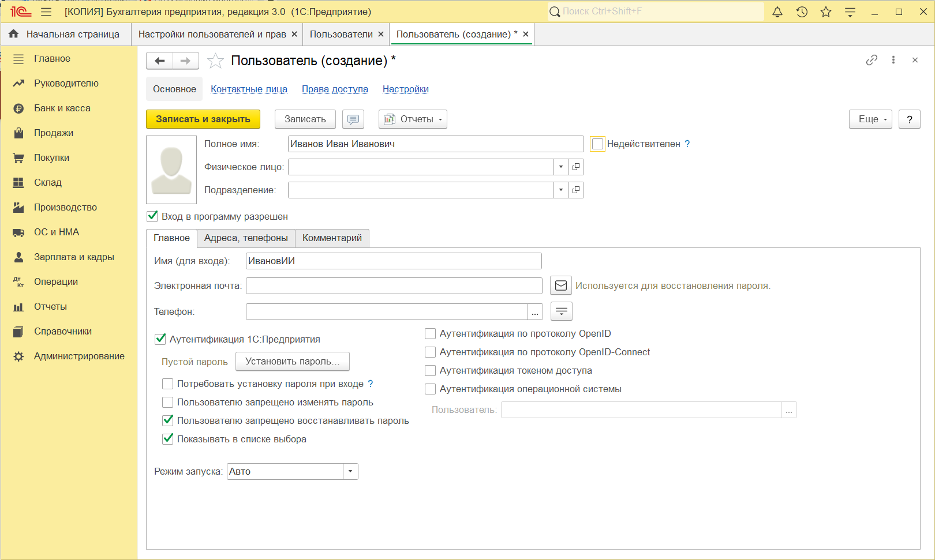Go back with left arrow button
This screenshot has width=935, height=560.
[x=160, y=61]
